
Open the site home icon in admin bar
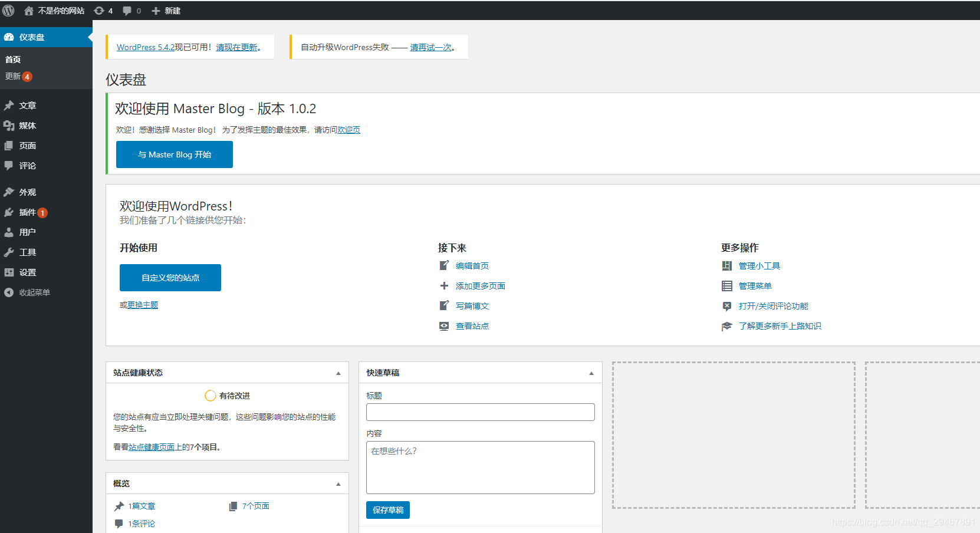[28, 11]
